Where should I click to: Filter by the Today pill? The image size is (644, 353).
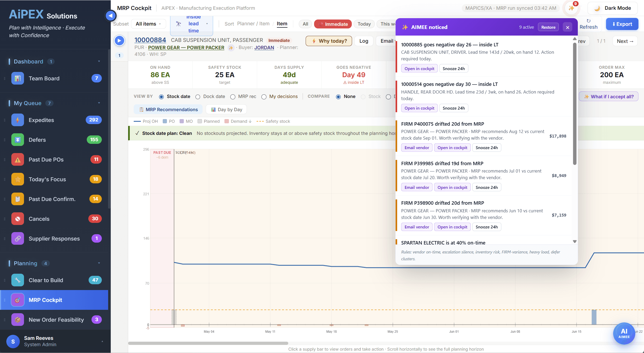[x=364, y=24]
